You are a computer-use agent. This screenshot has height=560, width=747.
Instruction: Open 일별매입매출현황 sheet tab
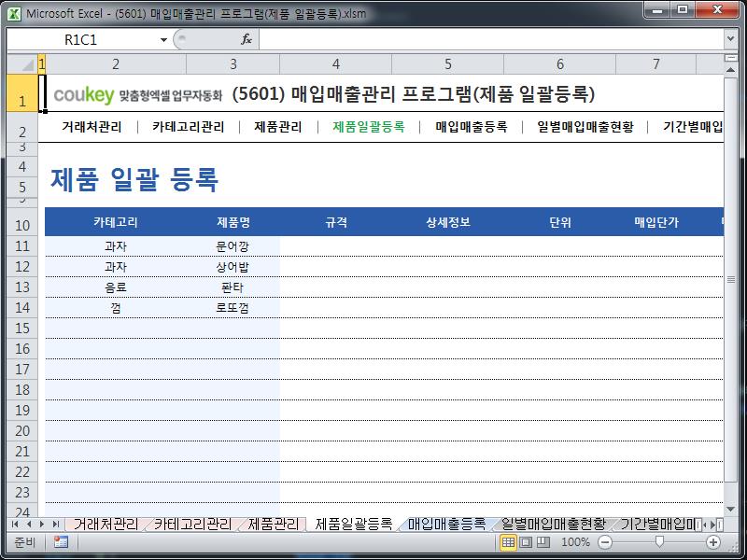[x=553, y=525]
